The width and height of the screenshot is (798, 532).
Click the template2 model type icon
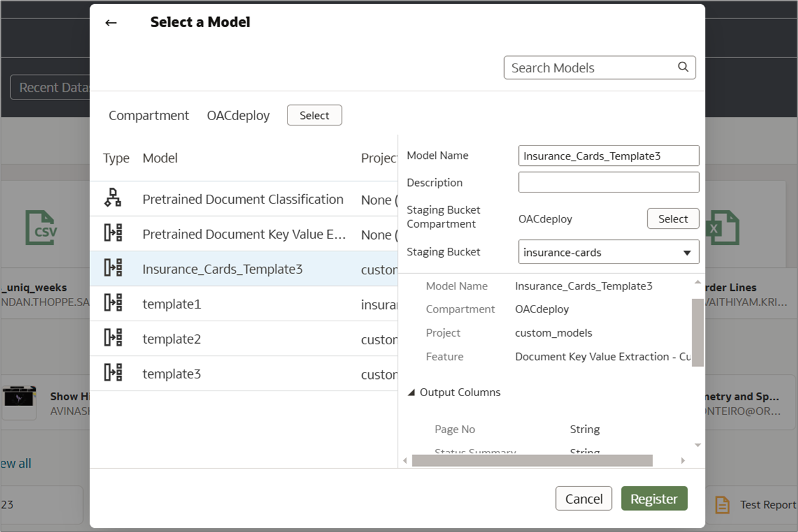pyautogui.click(x=113, y=338)
